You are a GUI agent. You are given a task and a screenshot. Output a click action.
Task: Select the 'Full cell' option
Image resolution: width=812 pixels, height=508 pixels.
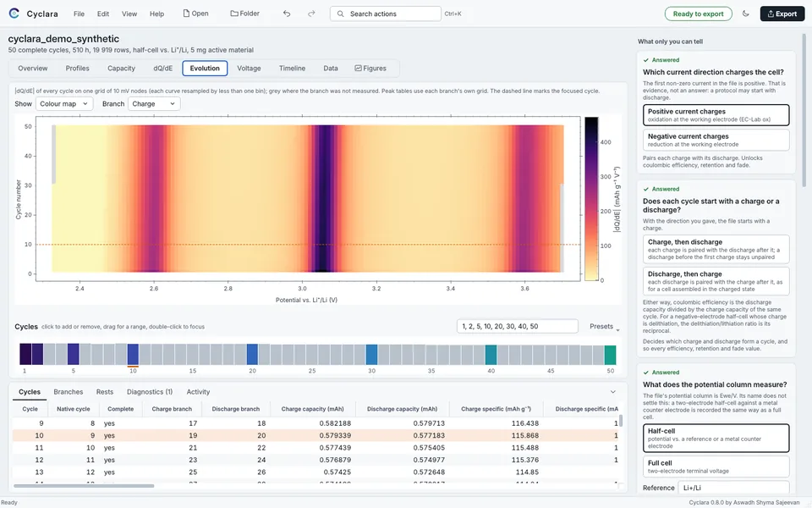716,467
